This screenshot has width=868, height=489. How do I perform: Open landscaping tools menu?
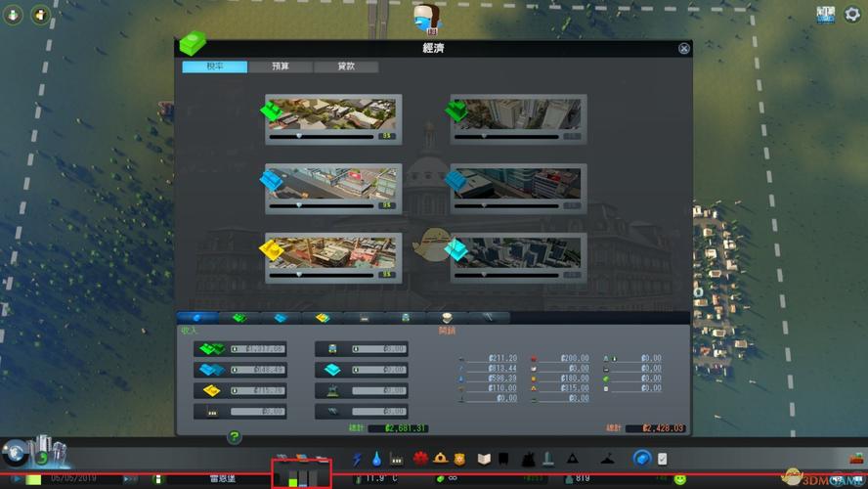tap(607, 459)
